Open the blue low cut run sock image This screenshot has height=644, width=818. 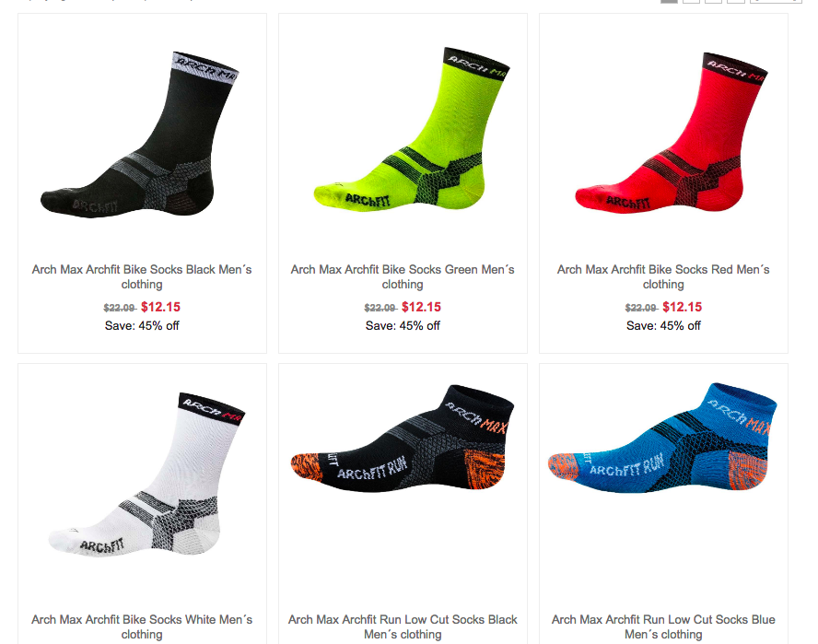pyautogui.click(x=662, y=438)
